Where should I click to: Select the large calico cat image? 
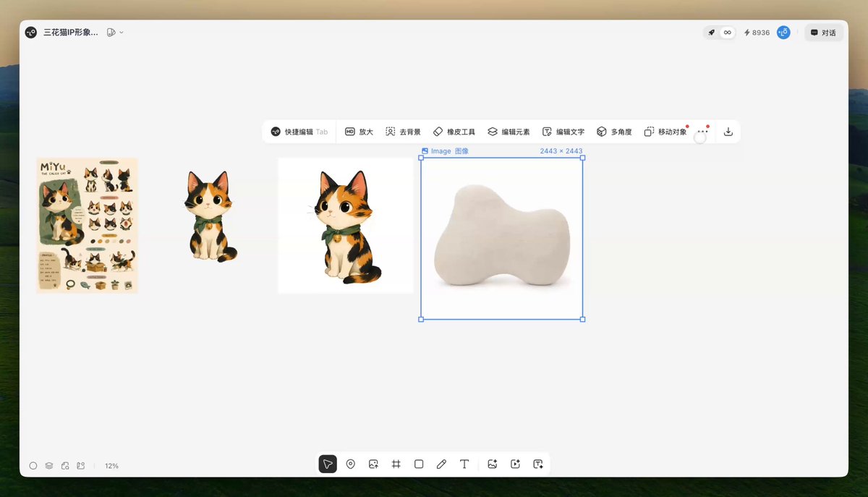point(346,226)
